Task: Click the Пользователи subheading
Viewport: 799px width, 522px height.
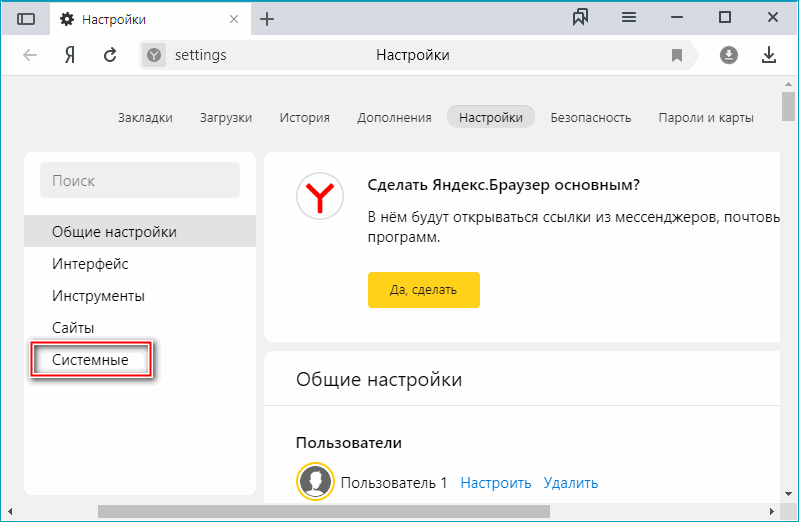Action: point(349,442)
